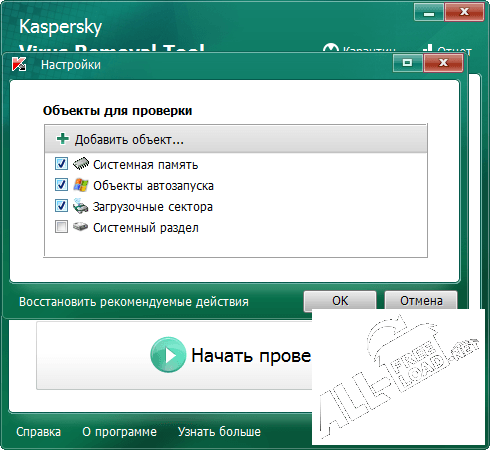The image size is (490, 450).
Task: Click the green play scan icon
Action: [x=168, y=355]
